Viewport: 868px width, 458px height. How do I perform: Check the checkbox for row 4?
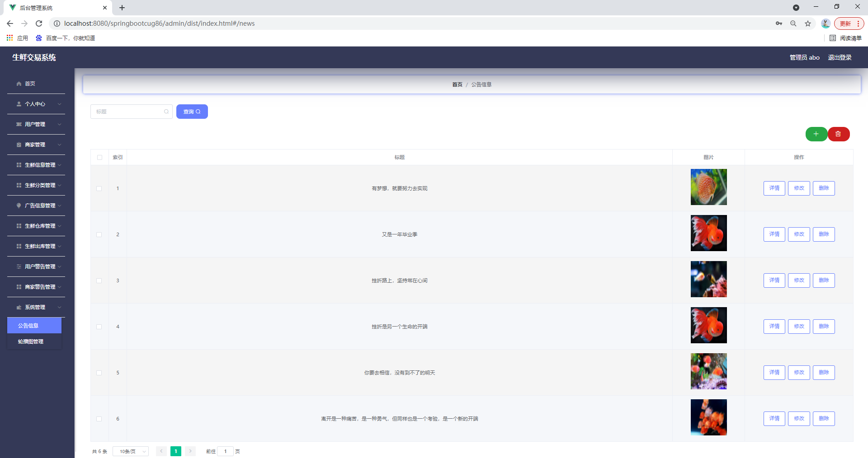(99, 327)
